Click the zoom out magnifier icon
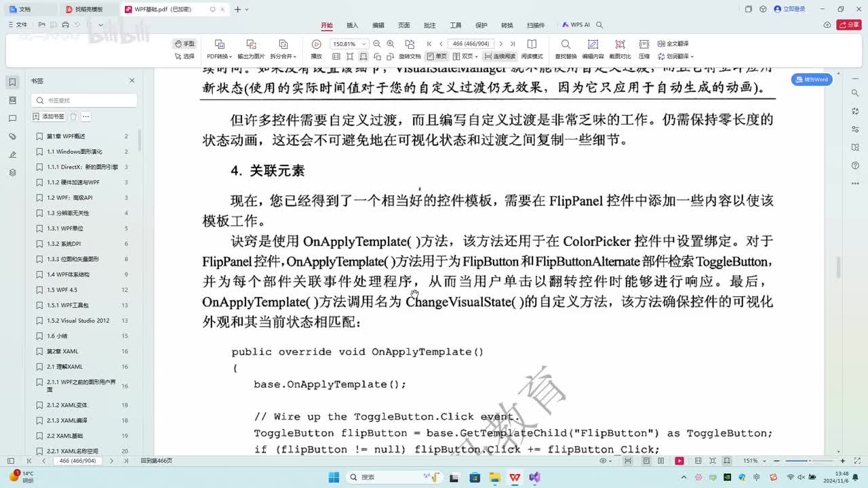 (377, 43)
